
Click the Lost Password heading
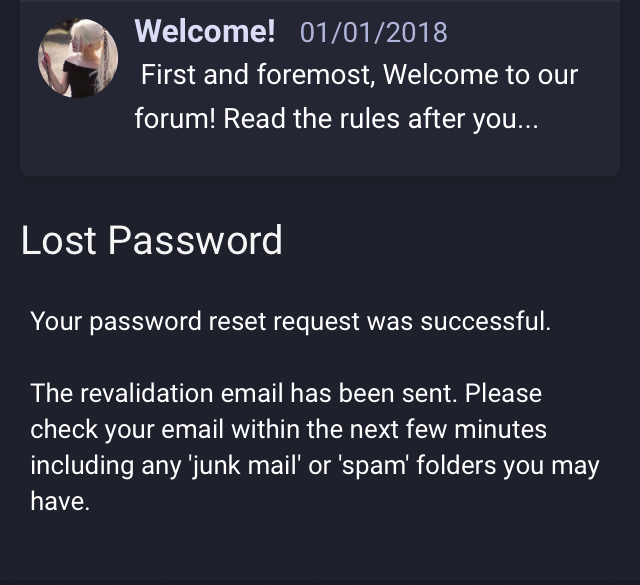point(151,240)
